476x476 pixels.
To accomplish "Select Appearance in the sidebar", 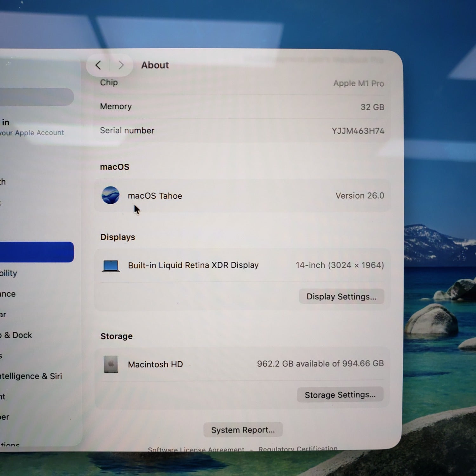I will pos(8,294).
